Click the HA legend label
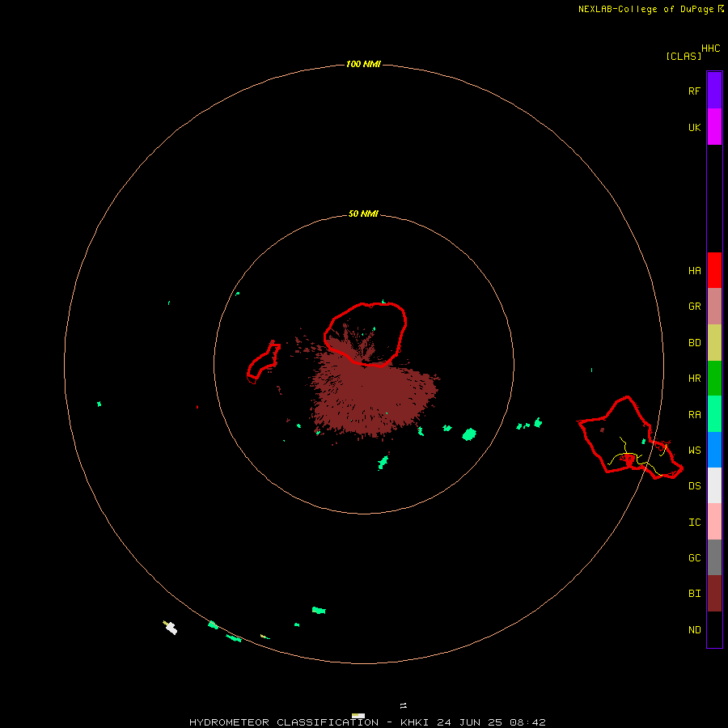The image size is (728, 728). pos(694,271)
